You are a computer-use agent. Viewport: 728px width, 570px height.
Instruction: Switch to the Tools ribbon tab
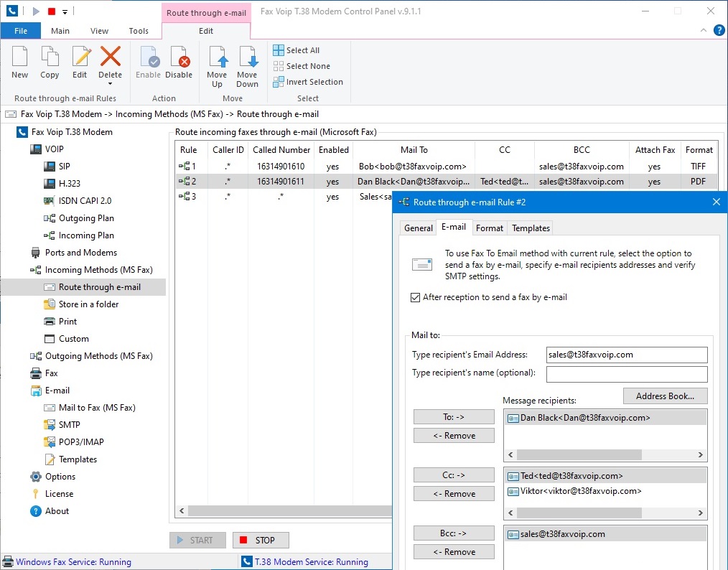pyautogui.click(x=139, y=31)
